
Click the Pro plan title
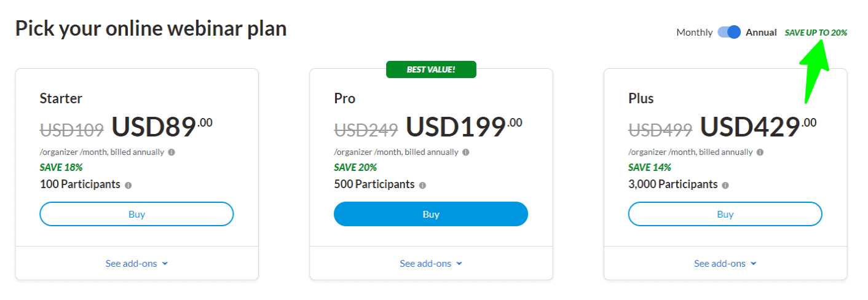click(345, 98)
